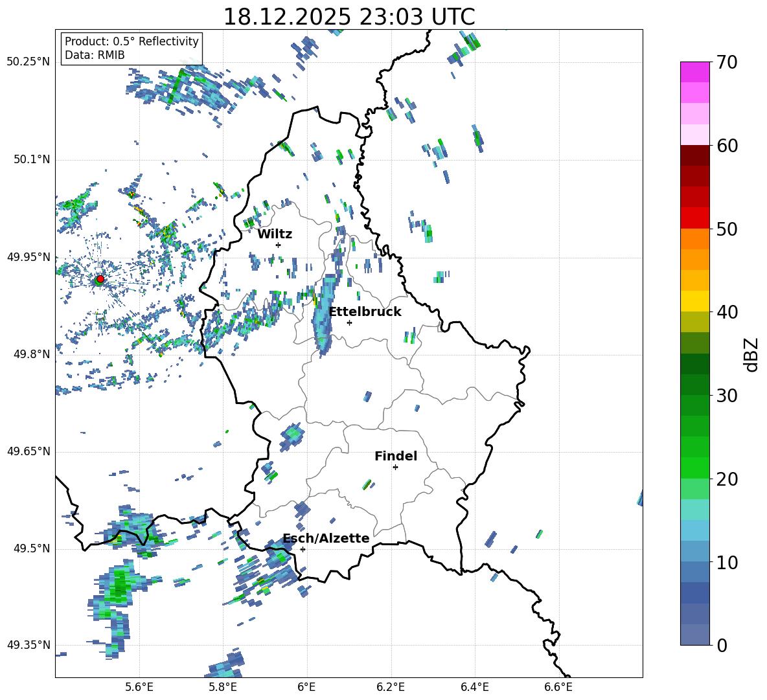Click the 10 colorbar tick label
Viewport: 767px width, 700px height.
(x=727, y=562)
